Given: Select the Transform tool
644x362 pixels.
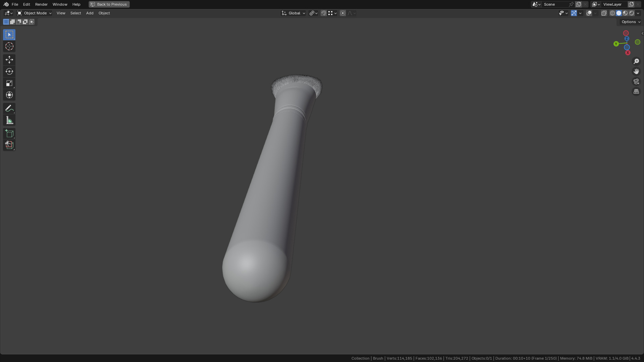Looking at the screenshot, I should (x=9, y=95).
